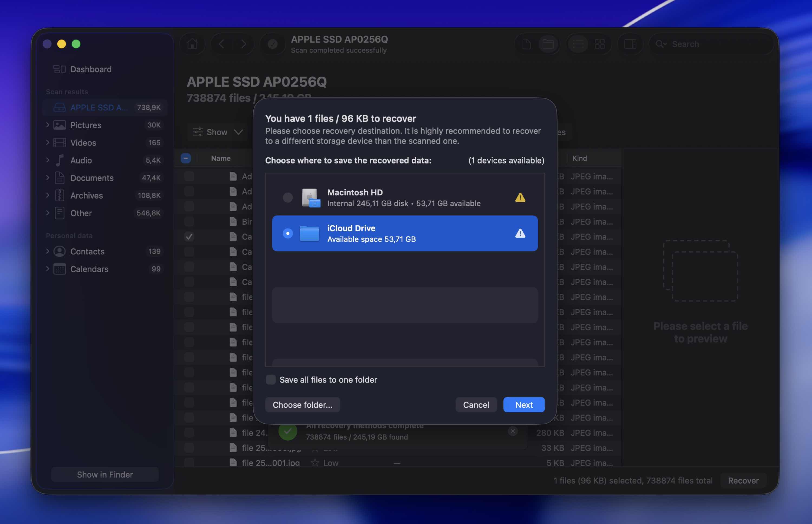The width and height of the screenshot is (812, 524).
Task: Open Contacts personal data
Action: pyautogui.click(x=105, y=251)
